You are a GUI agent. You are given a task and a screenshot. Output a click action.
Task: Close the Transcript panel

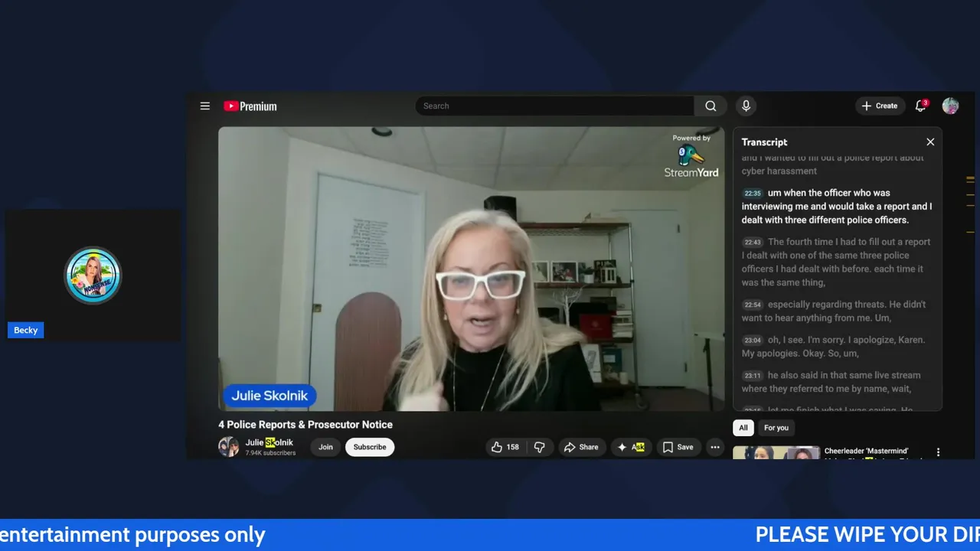930,142
